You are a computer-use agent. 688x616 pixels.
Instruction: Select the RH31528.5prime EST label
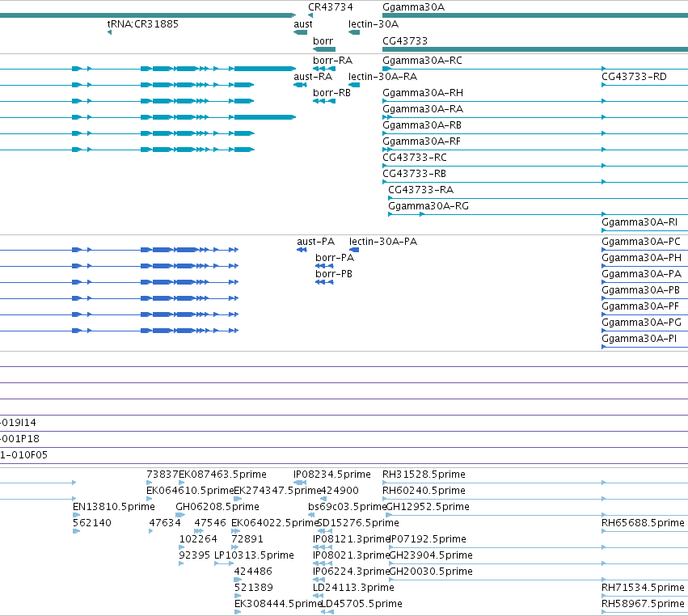(x=424, y=475)
